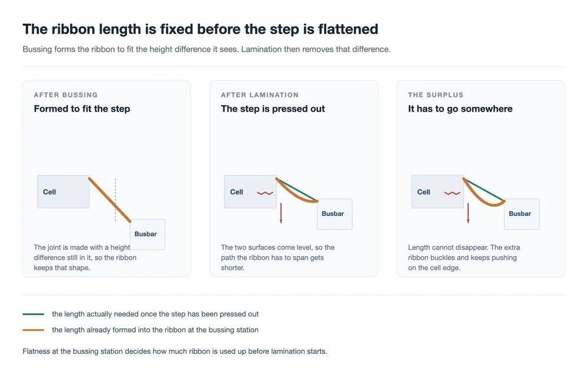This screenshot has height=373, width=588.
Task: Click the orange legend line swatch
Action: pyautogui.click(x=34, y=330)
